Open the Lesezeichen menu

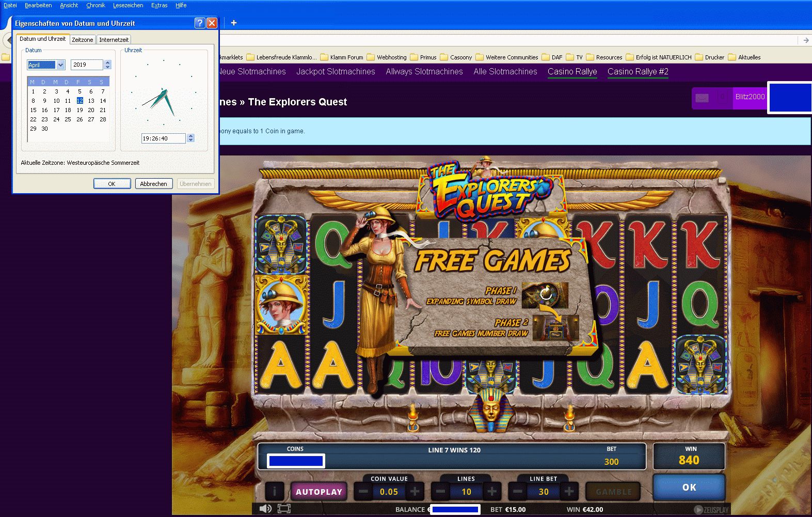tap(128, 5)
